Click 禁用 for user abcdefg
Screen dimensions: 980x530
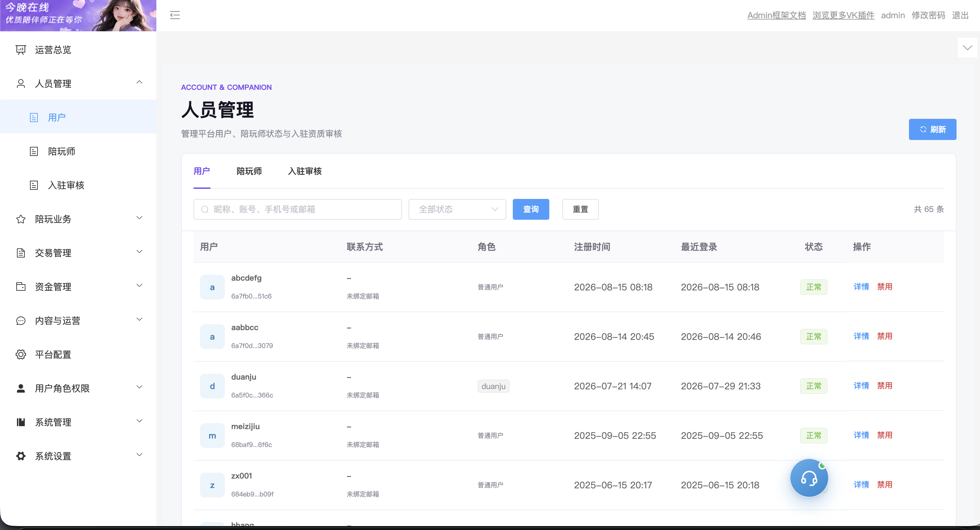885,287
